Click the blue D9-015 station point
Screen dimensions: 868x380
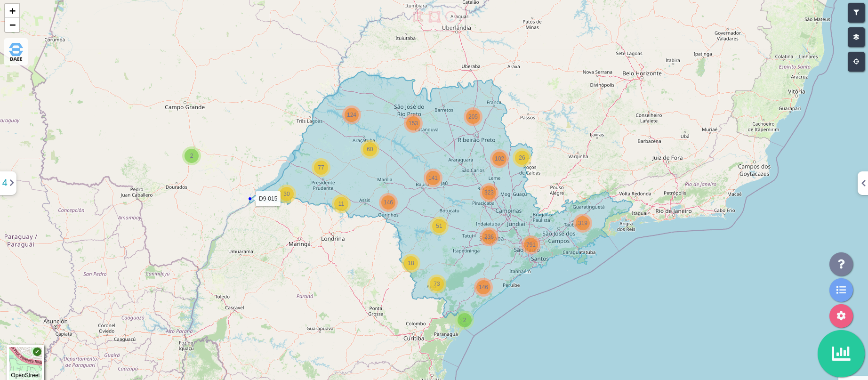coord(249,199)
